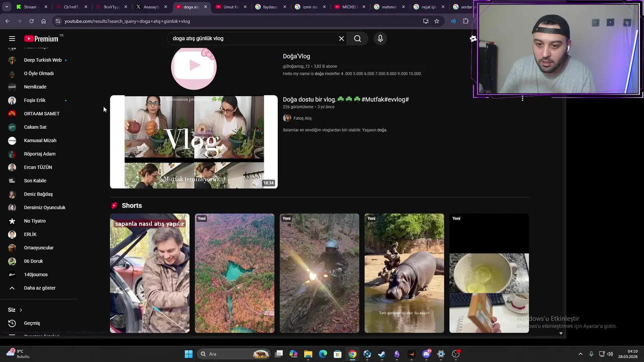
Task: Clear the search query with the X
Action: 341,38
